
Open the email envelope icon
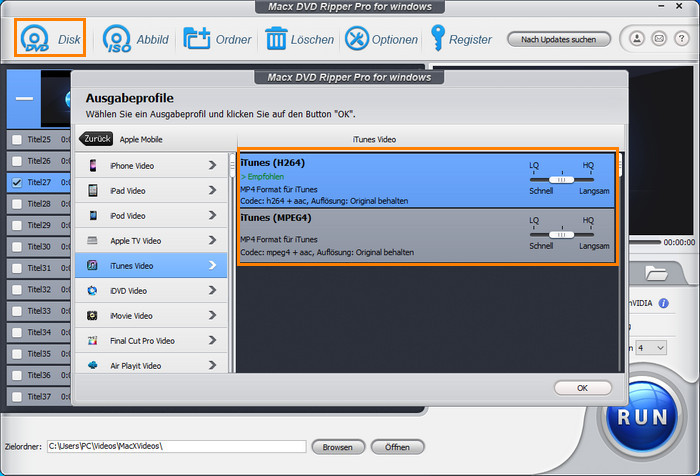(658, 39)
